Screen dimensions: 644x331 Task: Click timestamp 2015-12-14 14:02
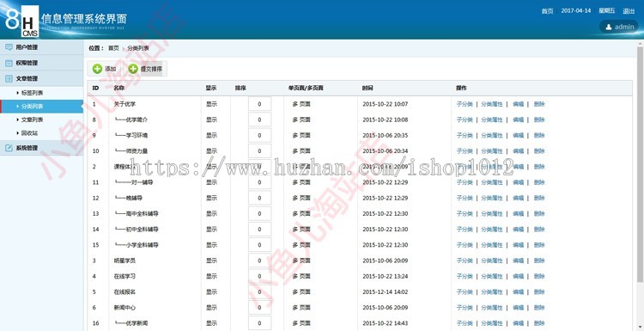pos(385,292)
